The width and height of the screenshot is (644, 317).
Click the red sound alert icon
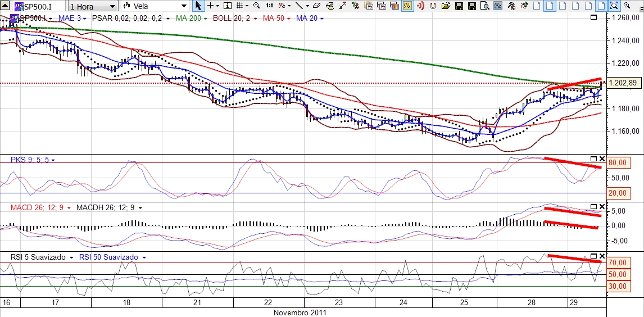coord(420,6)
